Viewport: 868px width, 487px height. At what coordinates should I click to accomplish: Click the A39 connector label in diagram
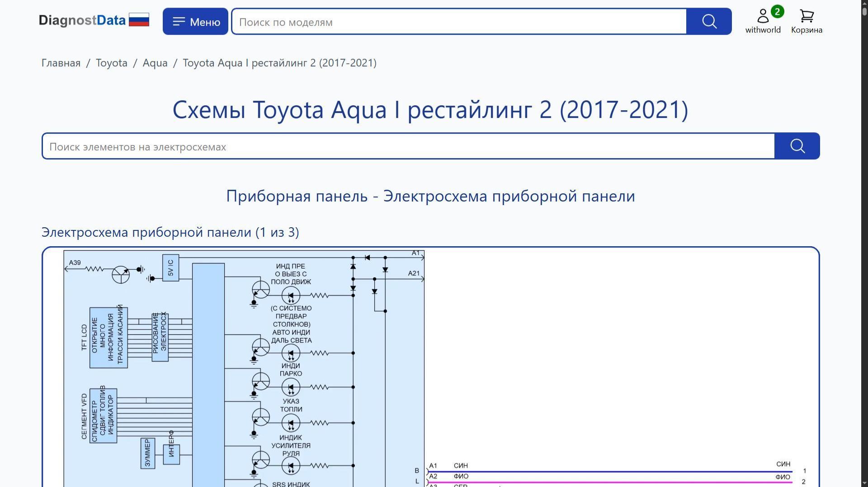pyautogui.click(x=75, y=262)
